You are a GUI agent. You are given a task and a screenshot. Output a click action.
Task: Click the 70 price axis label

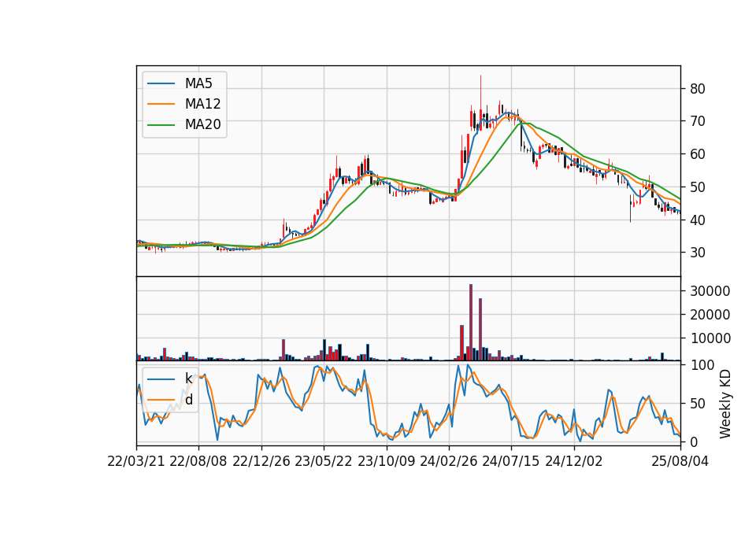point(698,121)
